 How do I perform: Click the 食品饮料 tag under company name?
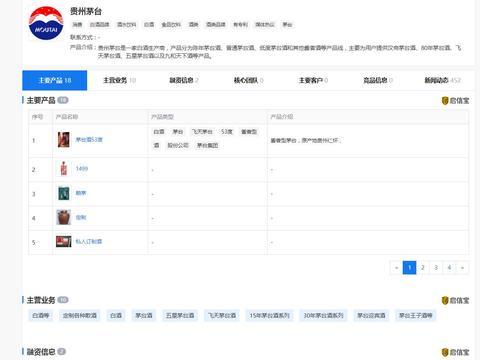coord(171,25)
